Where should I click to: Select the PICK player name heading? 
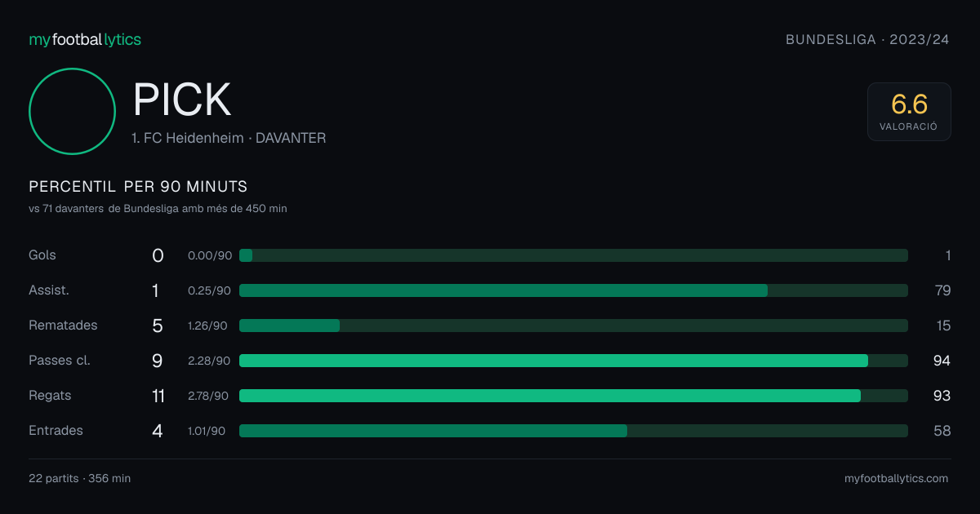click(182, 100)
